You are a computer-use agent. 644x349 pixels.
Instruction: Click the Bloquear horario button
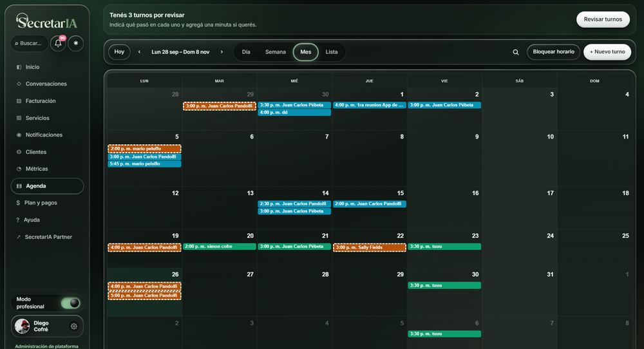click(553, 52)
